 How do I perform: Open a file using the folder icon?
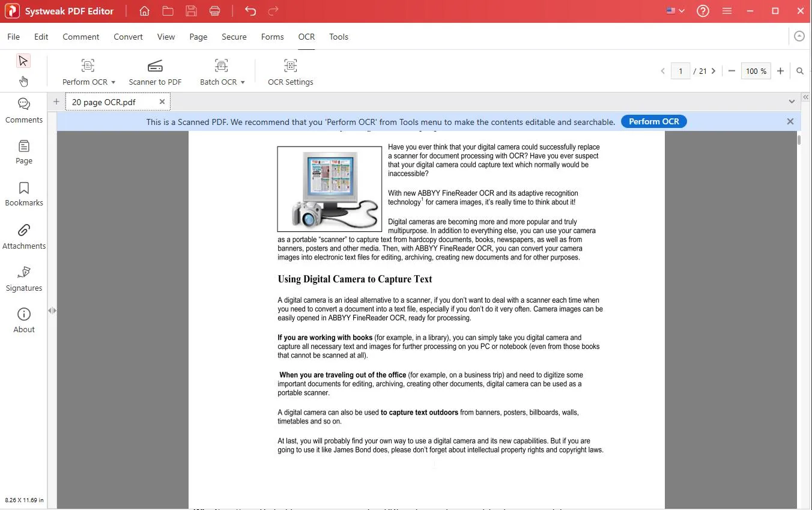coord(168,11)
